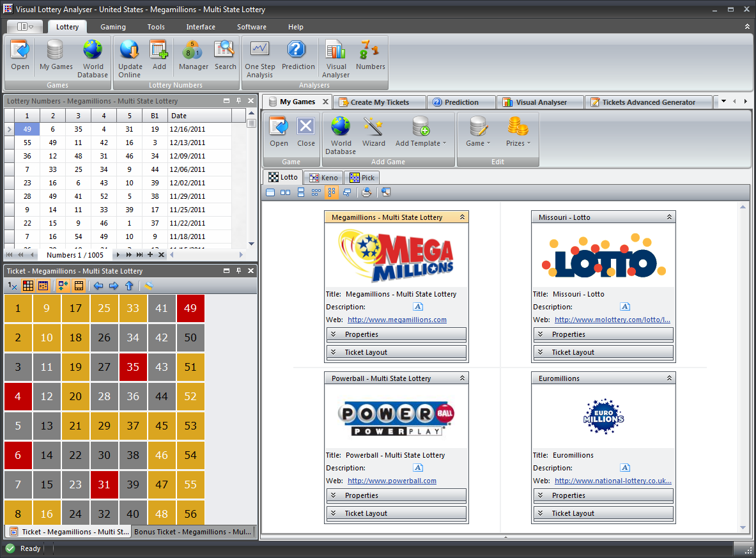The height and width of the screenshot is (558, 756).
Task: Launch the game Wizard
Action: (x=373, y=132)
